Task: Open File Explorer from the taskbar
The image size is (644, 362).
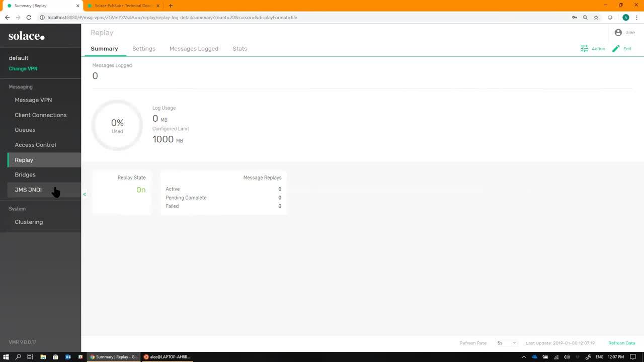Action: pyautogui.click(x=43, y=357)
